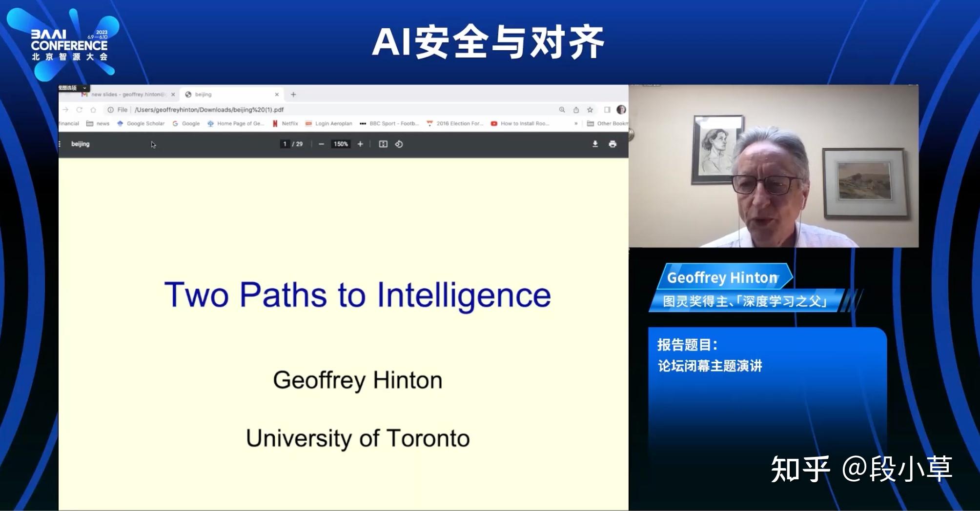Reload the current page
The width and height of the screenshot is (980, 511).
[79, 110]
